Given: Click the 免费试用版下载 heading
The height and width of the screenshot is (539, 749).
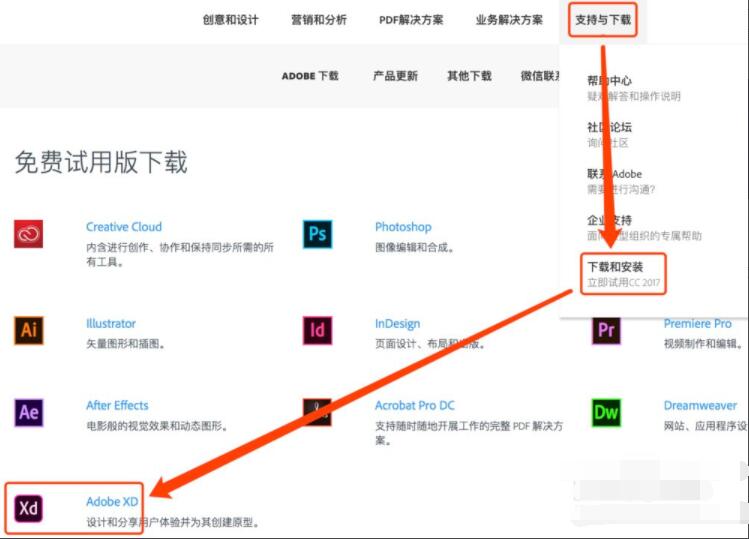Looking at the screenshot, I should [101, 162].
